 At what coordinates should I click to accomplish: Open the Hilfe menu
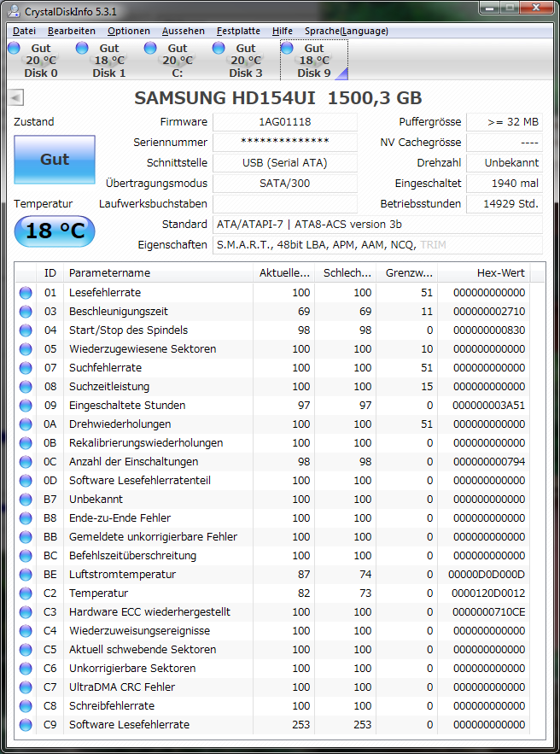[283, 31]
